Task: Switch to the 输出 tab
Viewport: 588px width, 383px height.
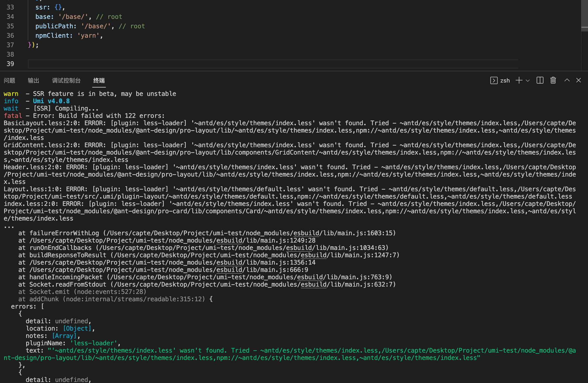Action: point(34,80)
